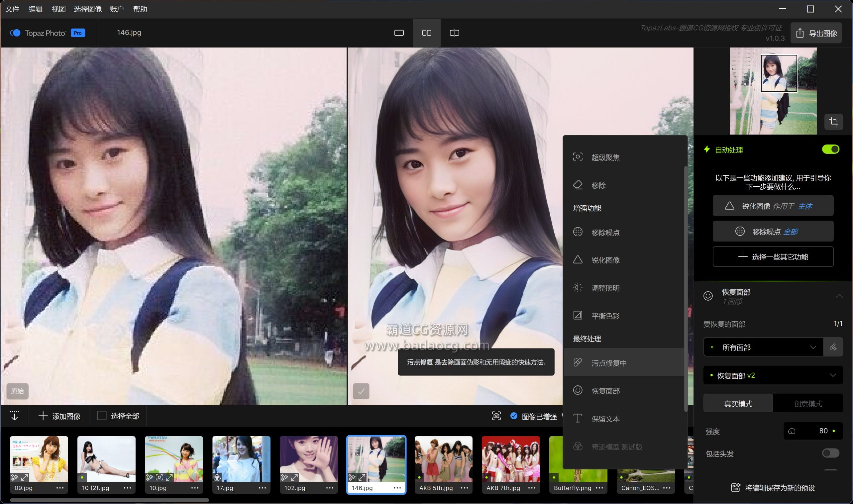Switch to single image view icon
This screenshot has height=504, width=853.
coord(399,33)
